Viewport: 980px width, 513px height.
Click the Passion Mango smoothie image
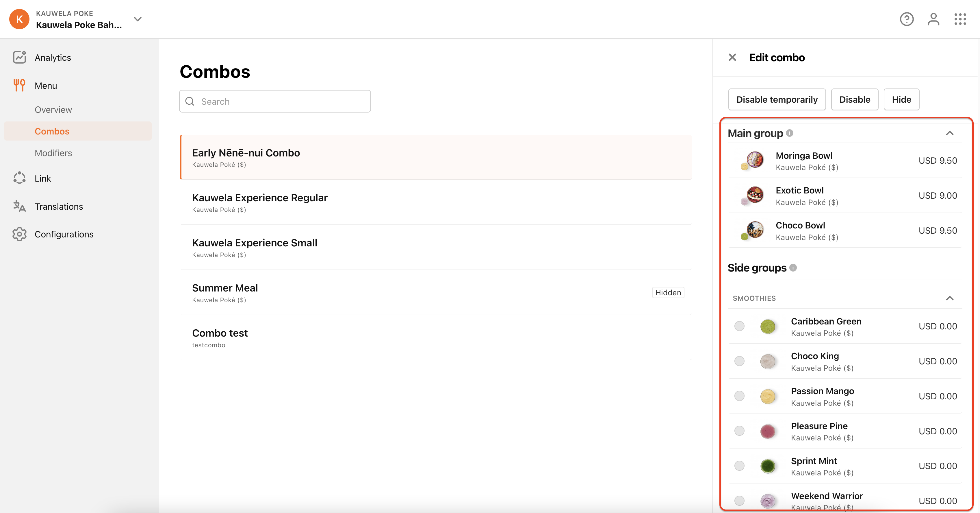coord(768,396)
